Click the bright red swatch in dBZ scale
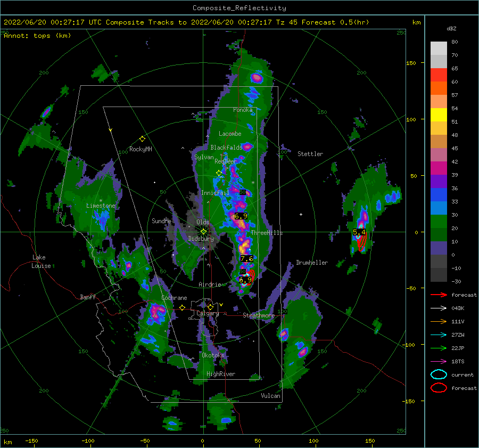Screen dimensions: 479x448 point(439,75)
